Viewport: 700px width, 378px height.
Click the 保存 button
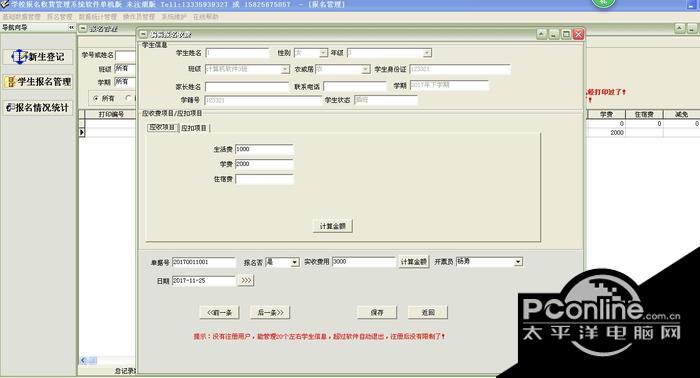coord(377,312)
